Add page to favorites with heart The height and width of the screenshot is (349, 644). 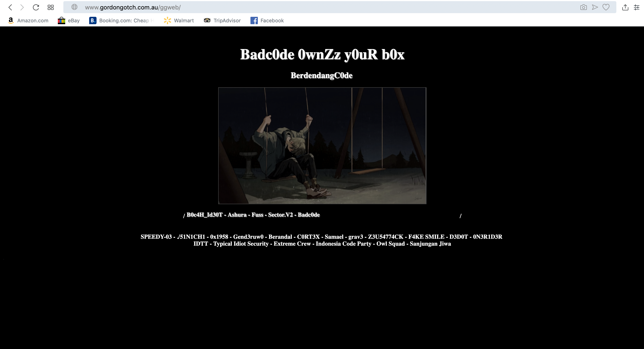tap(606, 7)
